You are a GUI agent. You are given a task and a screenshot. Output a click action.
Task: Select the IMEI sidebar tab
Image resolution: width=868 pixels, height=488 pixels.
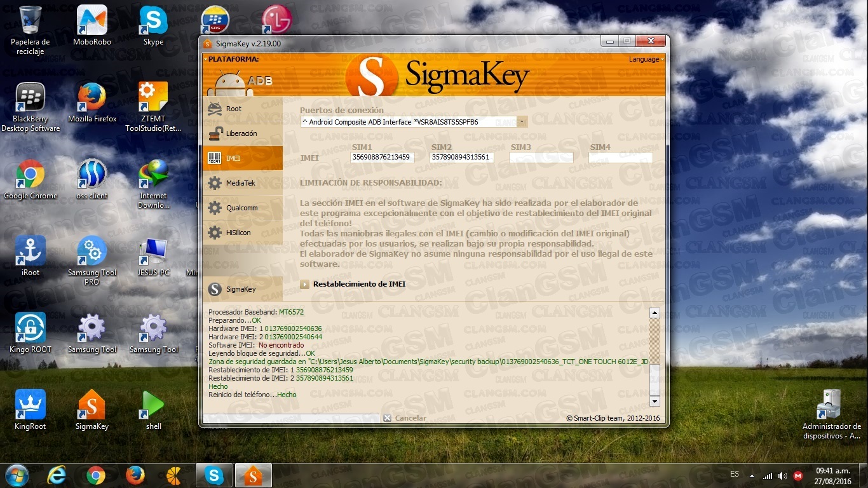click(242, 158)
